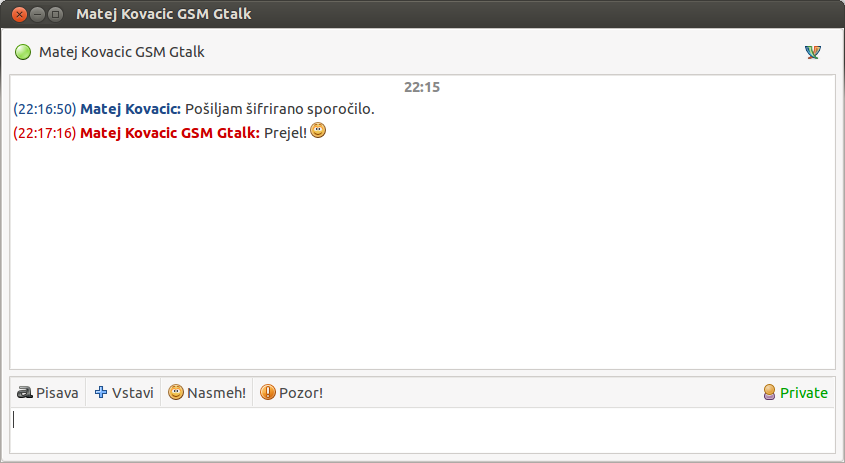Minimize the conversation window

pos(37,15)
